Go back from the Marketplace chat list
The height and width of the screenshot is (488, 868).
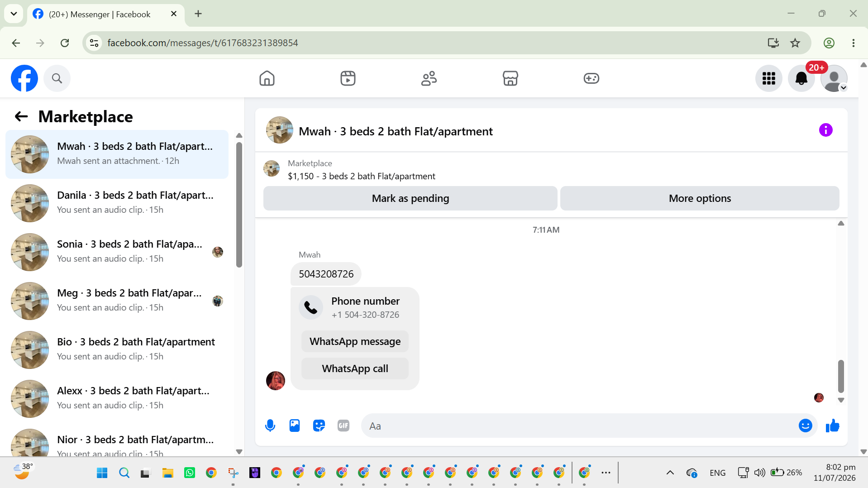(21, 117)
